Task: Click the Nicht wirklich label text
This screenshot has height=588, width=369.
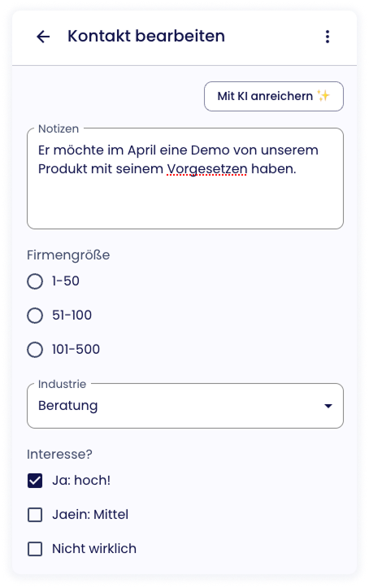Action: point(94,549)
